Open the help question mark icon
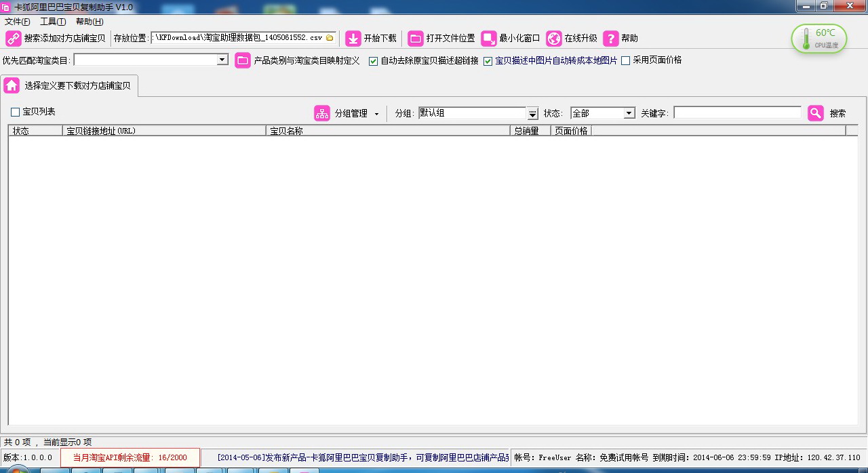 [x=611, y=38]
